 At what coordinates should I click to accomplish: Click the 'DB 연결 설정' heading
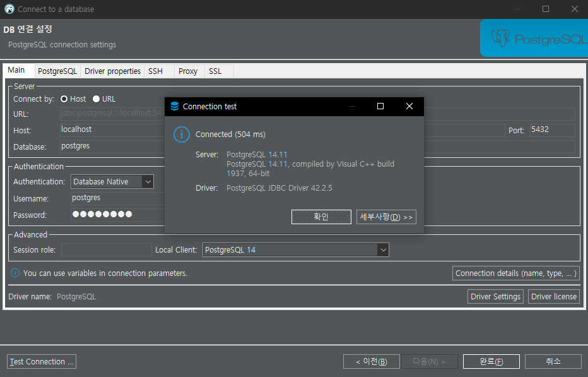28,29
